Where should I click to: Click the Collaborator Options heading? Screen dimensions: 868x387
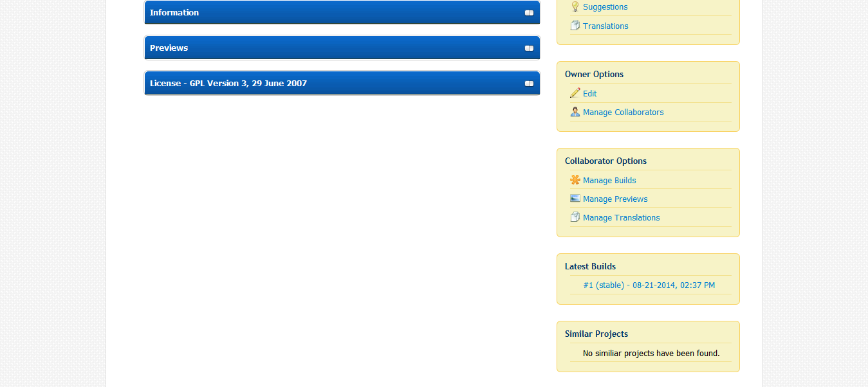pyautogui.click(x=605, y=161)
